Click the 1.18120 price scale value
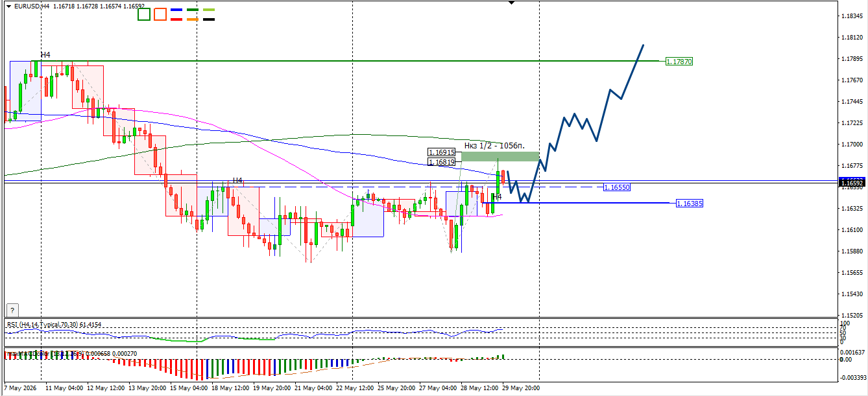868x396 pixels. pos(852,38)
